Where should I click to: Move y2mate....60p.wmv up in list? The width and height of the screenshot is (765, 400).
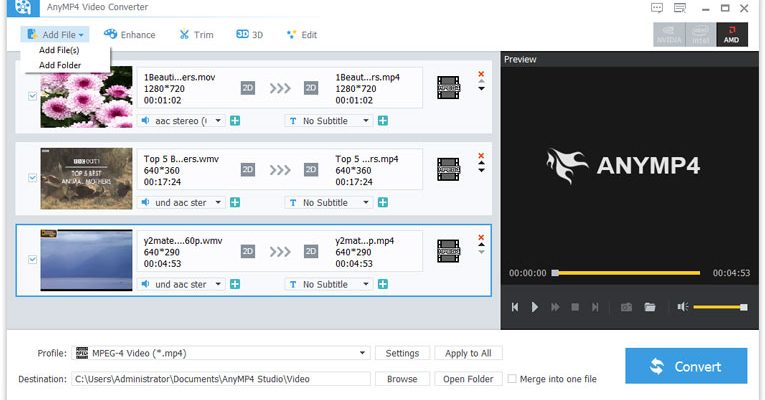tap(482, 244)
